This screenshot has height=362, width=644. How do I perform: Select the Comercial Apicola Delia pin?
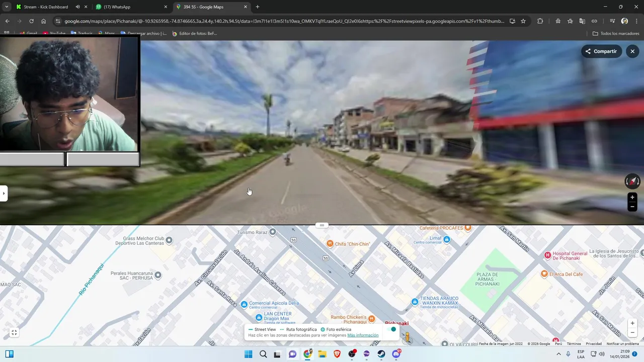[244, 304]
